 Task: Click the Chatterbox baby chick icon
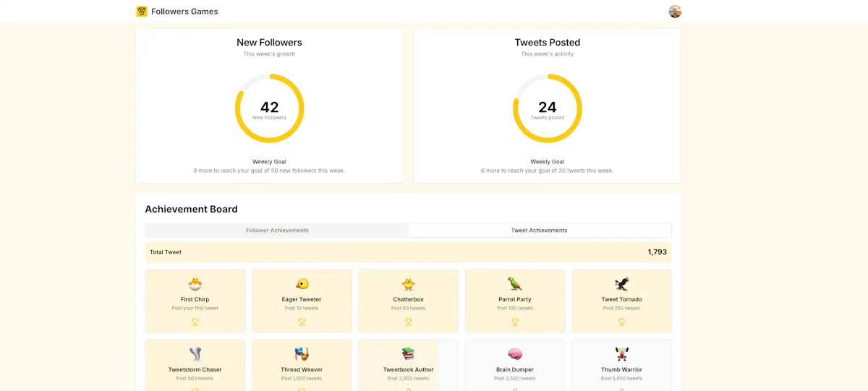[x=409, y=284]
